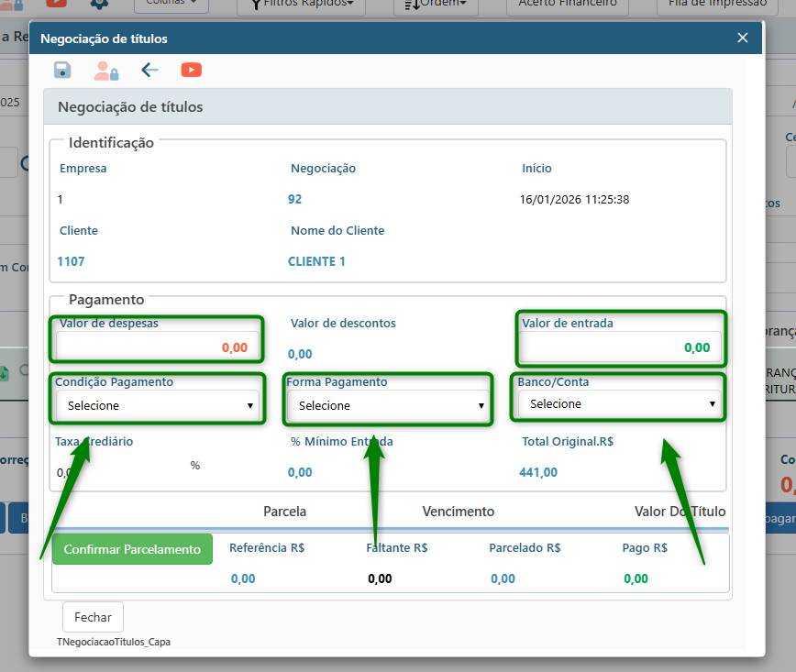Click the back arrow icon
This screenshot has width=796, height=672.
coord(150,71)
